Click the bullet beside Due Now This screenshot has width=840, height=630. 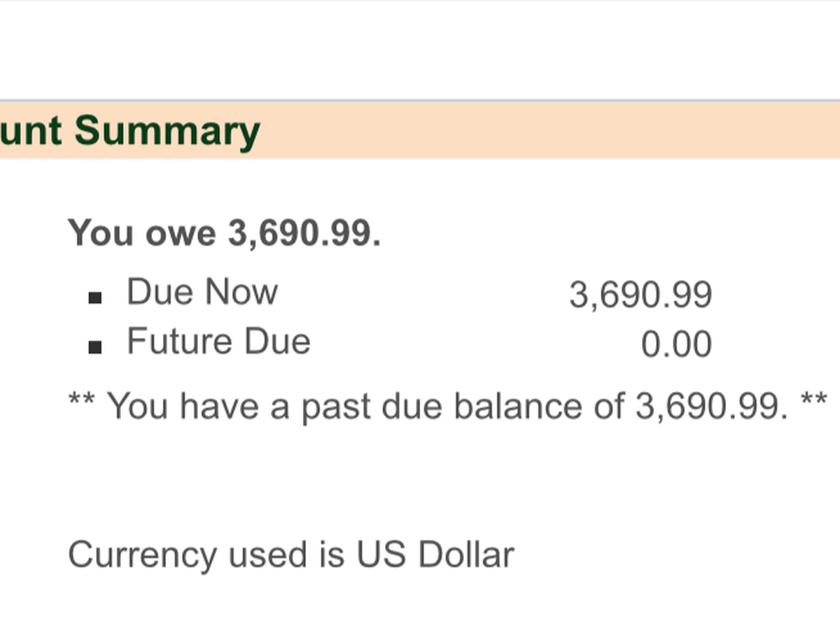pyautogui.click(x=95, y=298)
